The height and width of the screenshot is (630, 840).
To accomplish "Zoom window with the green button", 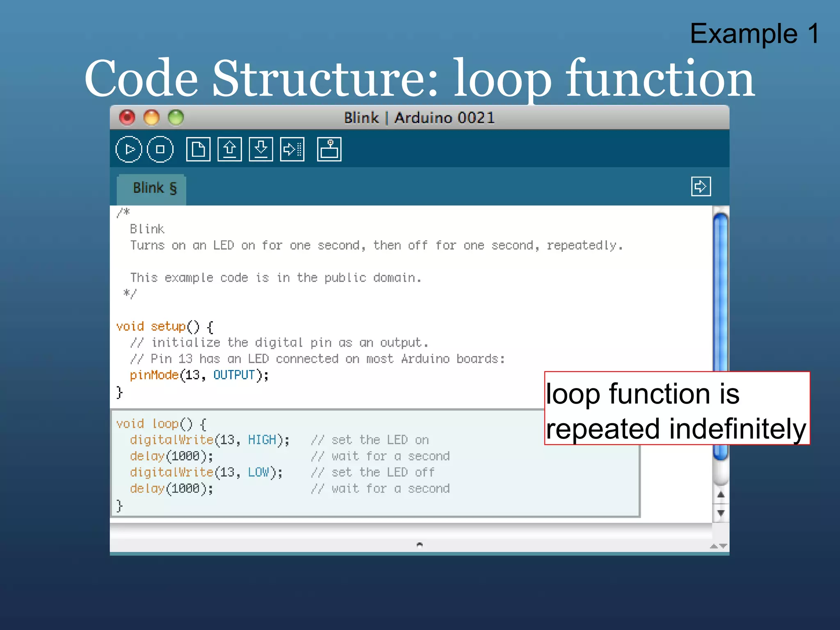I will [x=176, y=118].
